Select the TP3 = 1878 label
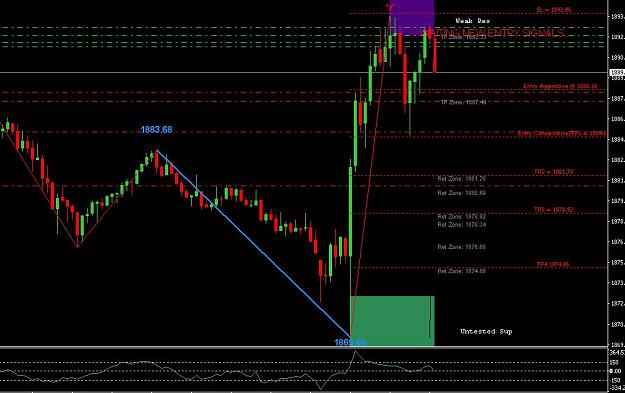 pos(554,210)
